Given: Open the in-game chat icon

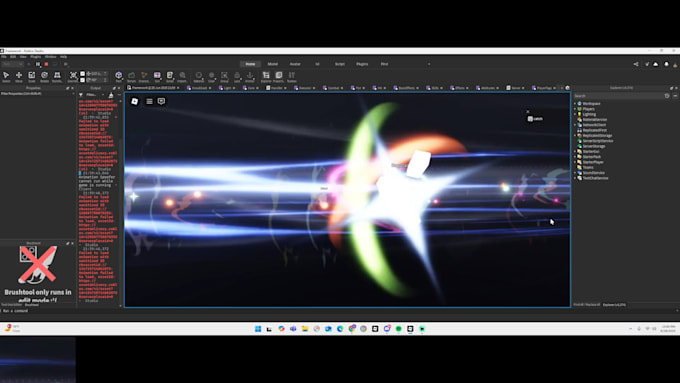Looking at the screenshot, I should [161, 101].
